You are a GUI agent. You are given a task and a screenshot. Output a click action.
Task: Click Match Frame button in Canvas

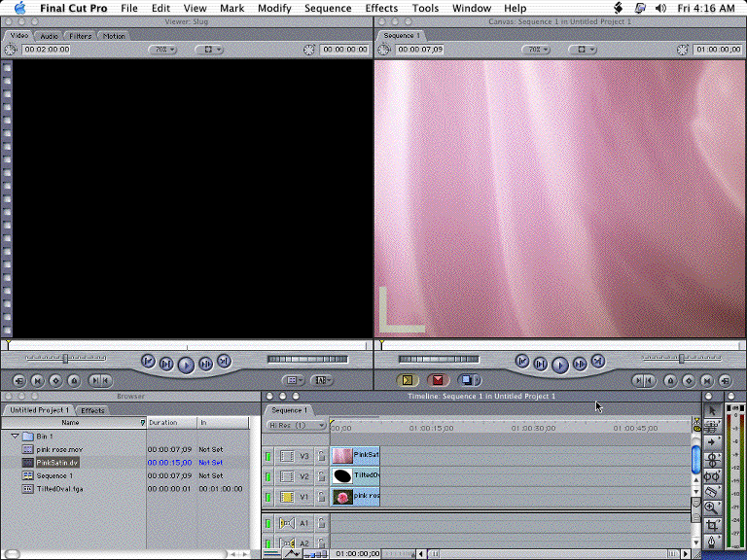click(725, 380)
